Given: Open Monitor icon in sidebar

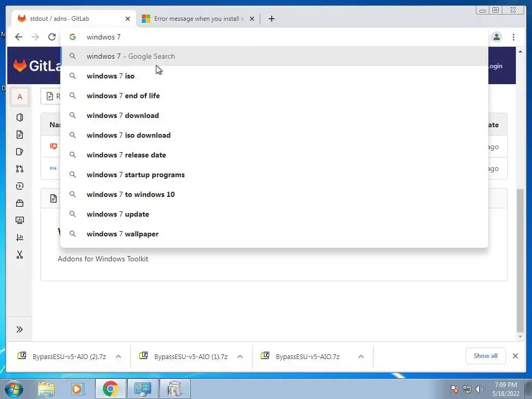Looking at the screenshot, I should pos(20,220).
